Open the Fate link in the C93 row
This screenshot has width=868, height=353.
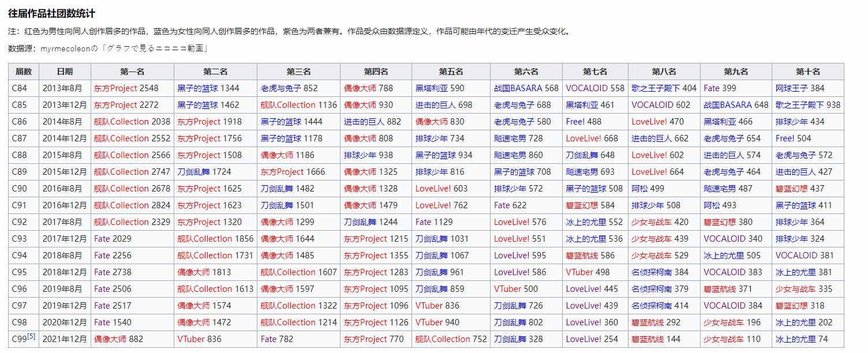(102, 239)
